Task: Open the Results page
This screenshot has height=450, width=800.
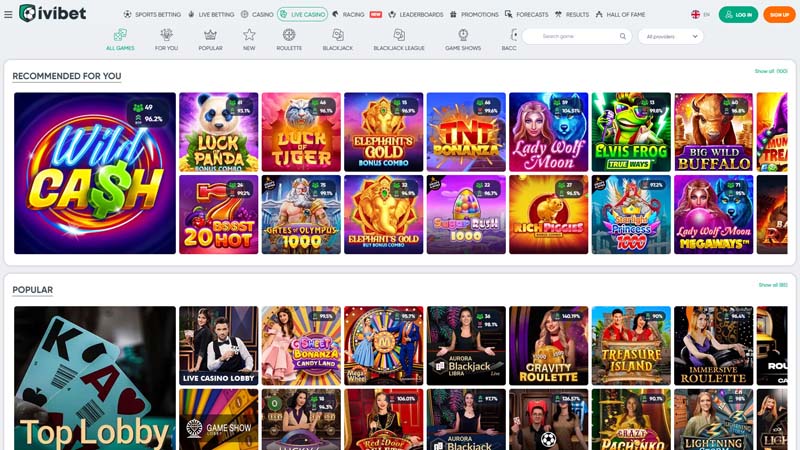Action: pos(572,14)
